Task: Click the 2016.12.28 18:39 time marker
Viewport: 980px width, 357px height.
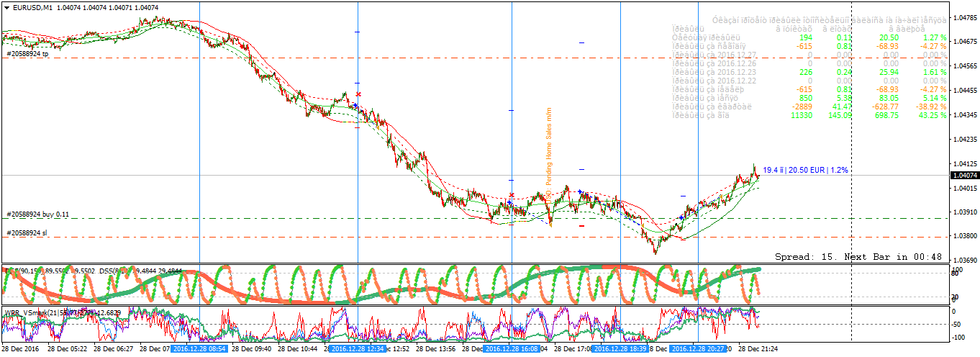Action: (x=619, y=349)
